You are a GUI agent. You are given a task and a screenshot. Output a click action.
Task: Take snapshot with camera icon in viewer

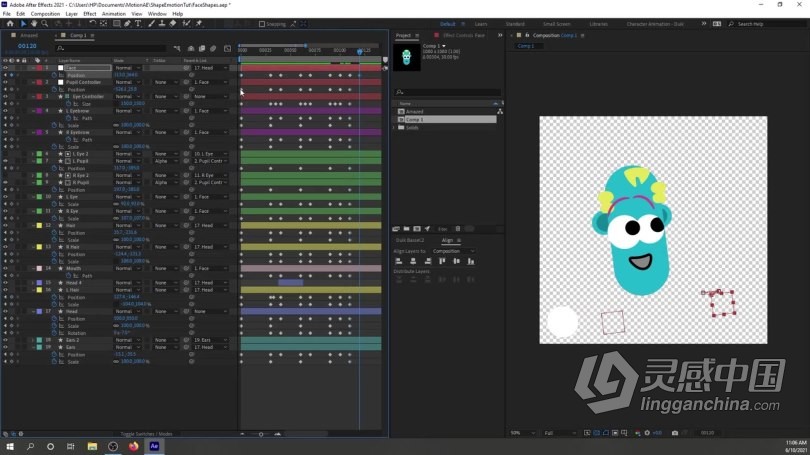[675, 433]
